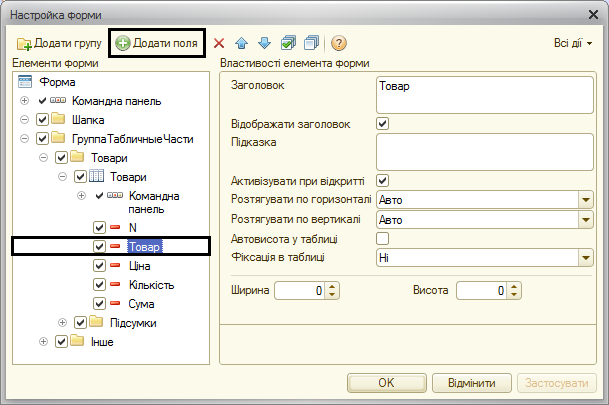Image resolution: width=609 pixels, height=405 pixels.
Task: Toggle the Ціна field checkbox
Action: click(99, 266)
